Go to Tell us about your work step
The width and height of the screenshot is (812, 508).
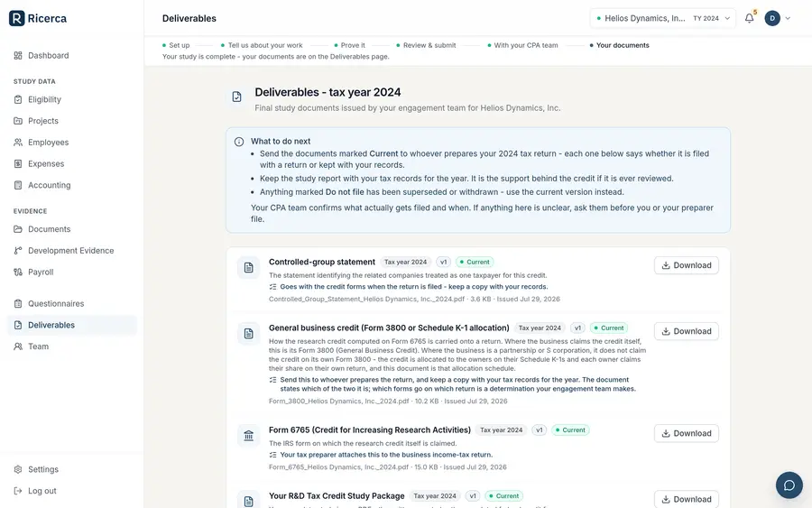(x=262, y=45)
